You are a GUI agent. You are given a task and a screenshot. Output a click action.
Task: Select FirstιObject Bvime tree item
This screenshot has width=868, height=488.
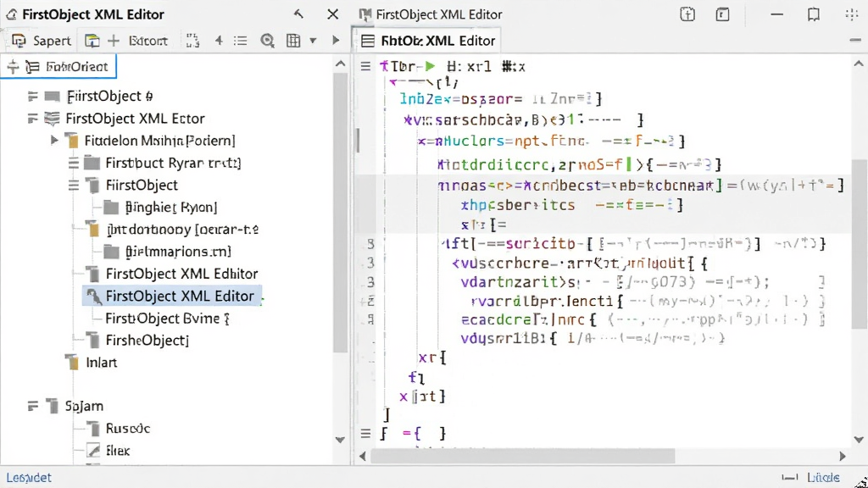(x=167, y=319)
